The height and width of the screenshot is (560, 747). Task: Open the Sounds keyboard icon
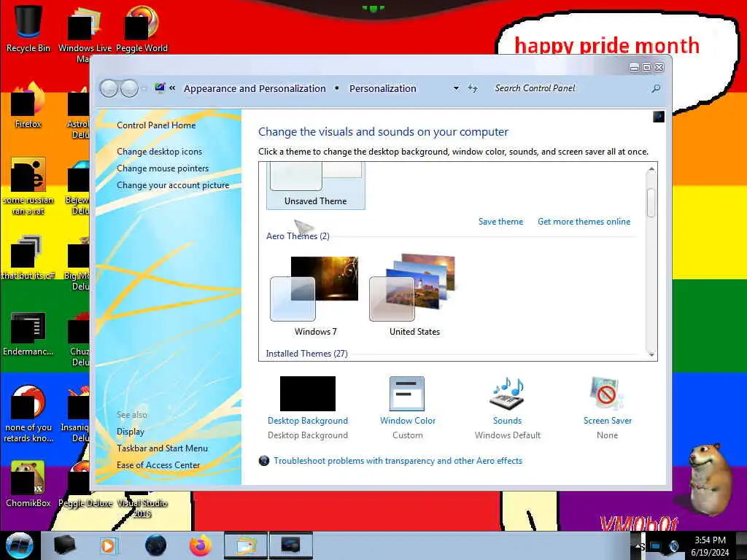tap(507, 393)
